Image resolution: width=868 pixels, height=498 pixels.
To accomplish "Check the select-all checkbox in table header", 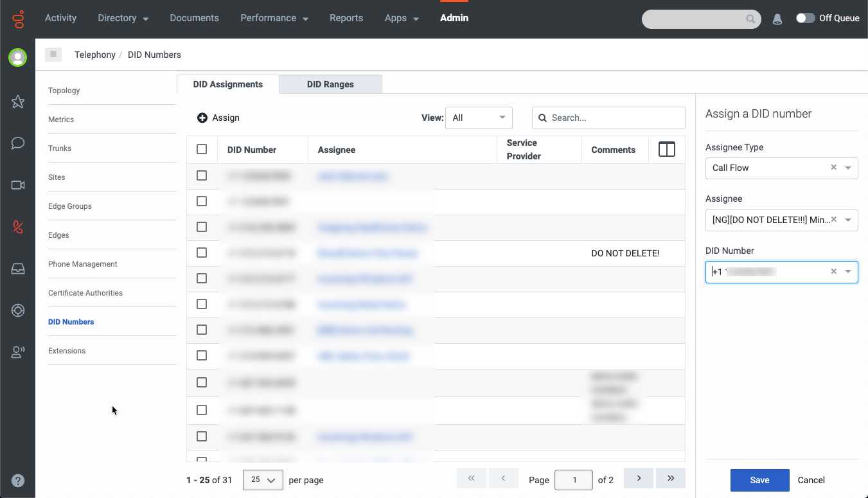I will click(x=202, y=149).
